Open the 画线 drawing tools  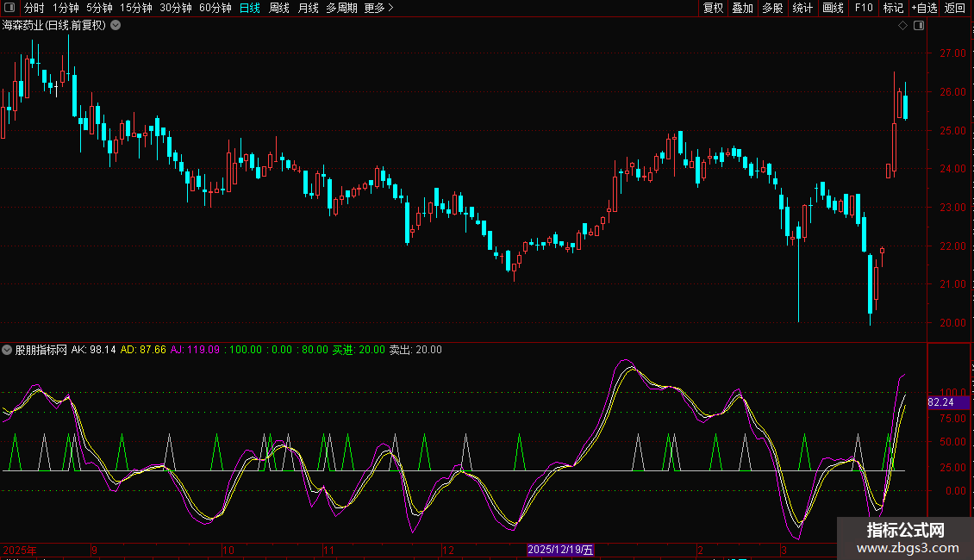pyautogui.click(x=833, y=9)
